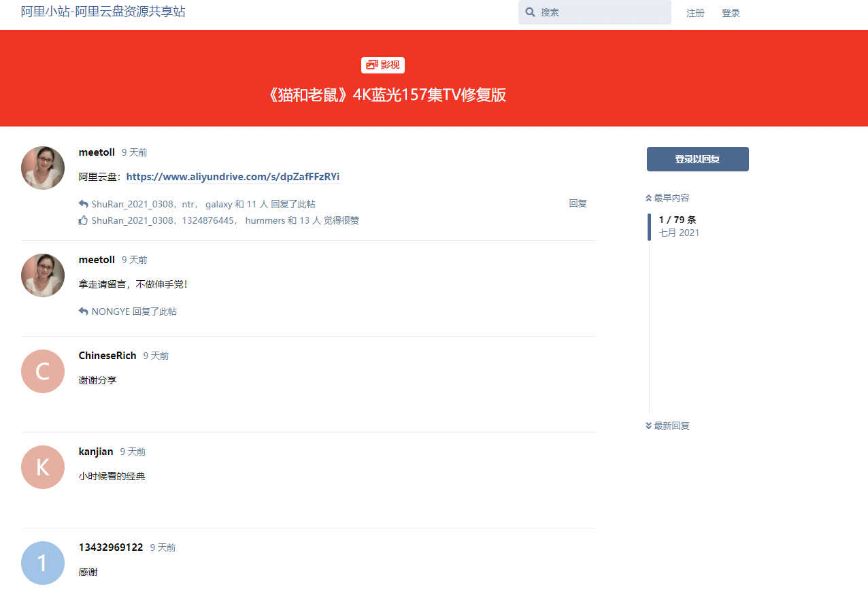Click the reply arrow icon beside NONGYE
The width and height of the screenshot is (868, 593).
point(84,311)
